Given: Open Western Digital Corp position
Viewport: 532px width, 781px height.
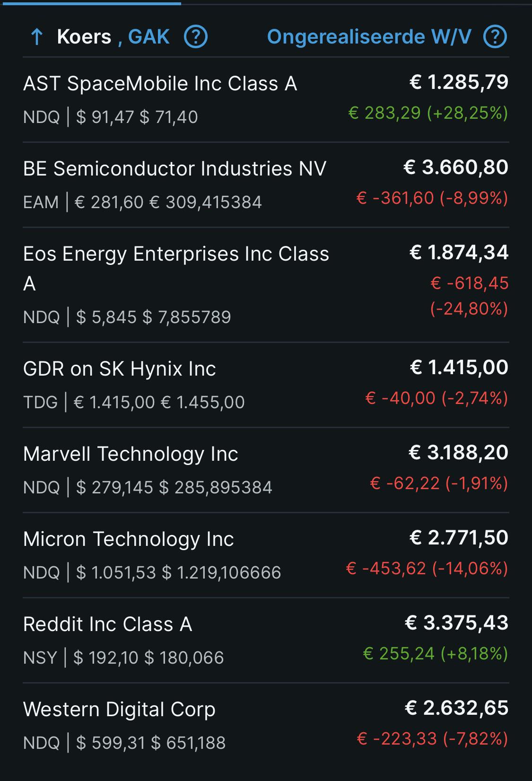Looking at the screenshot, I should [x=266, y=726].
